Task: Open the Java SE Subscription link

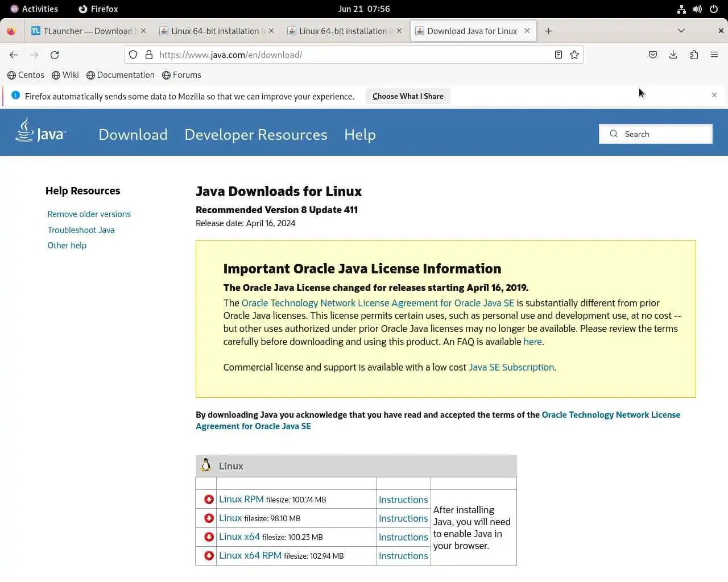Action: coord(511,367)
